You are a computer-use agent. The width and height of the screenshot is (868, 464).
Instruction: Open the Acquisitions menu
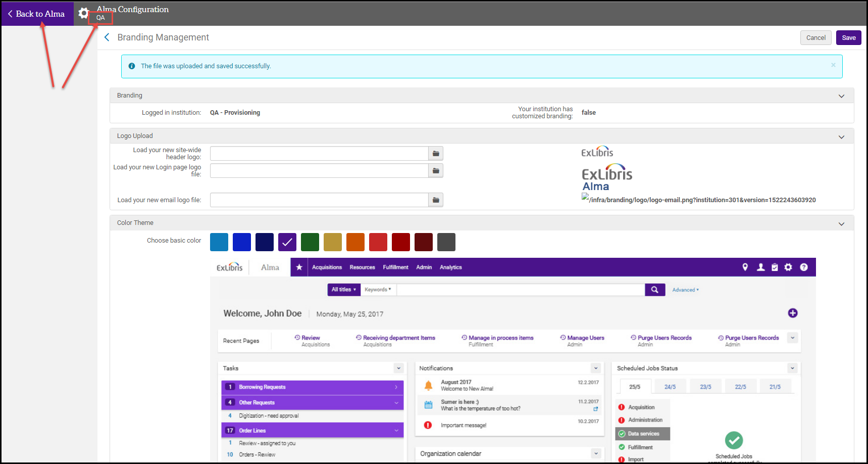(x=327, y=267)
